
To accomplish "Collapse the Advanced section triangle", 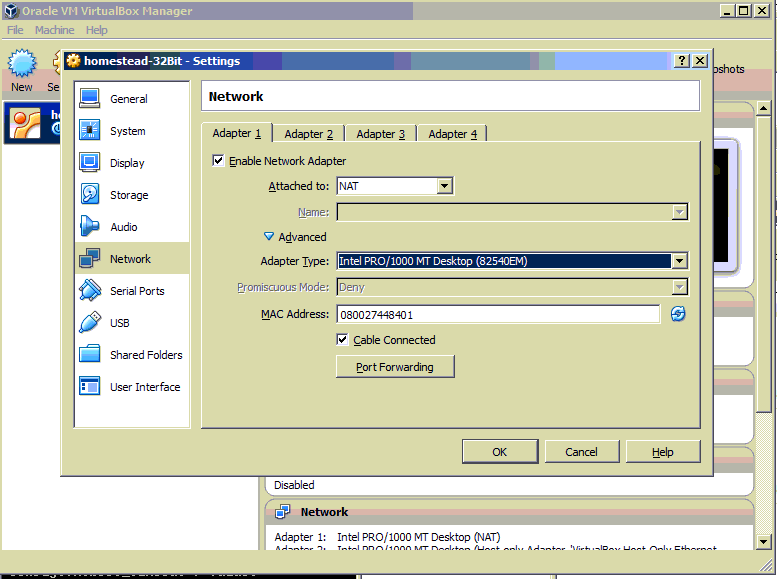I will pyautogui.click(x=269, y=236).
